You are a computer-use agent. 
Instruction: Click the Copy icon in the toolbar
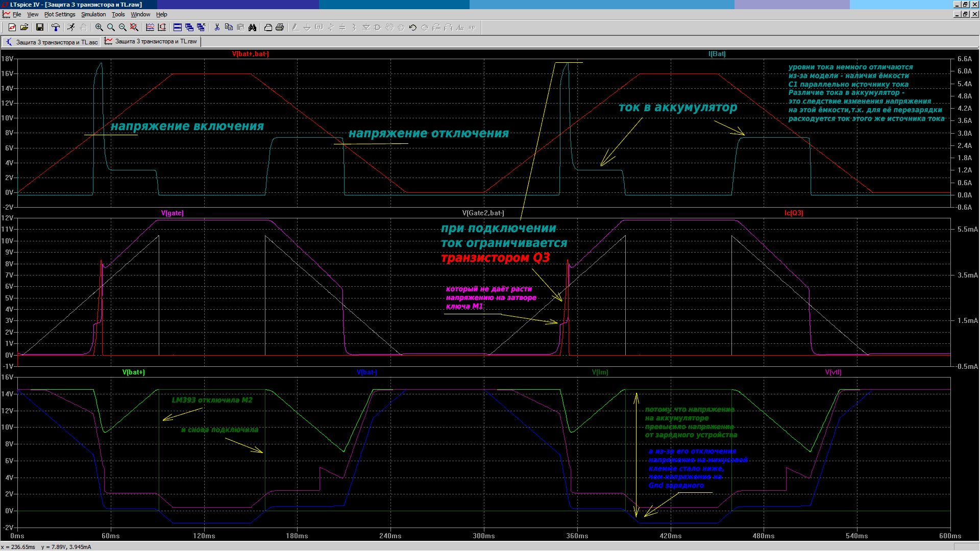(229, 28)
